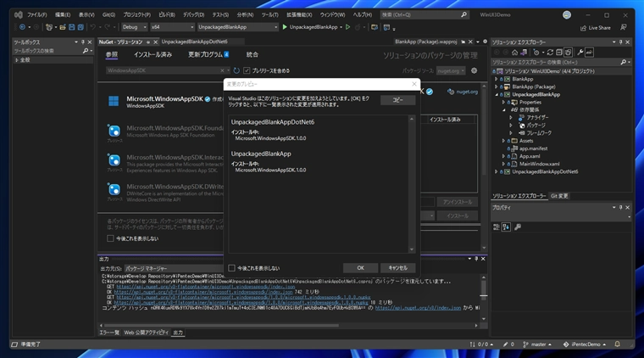This screenshot has width=644, height=358.
Task: Click preview selected items icon in Solution Explorer
Action: [590, 53]
